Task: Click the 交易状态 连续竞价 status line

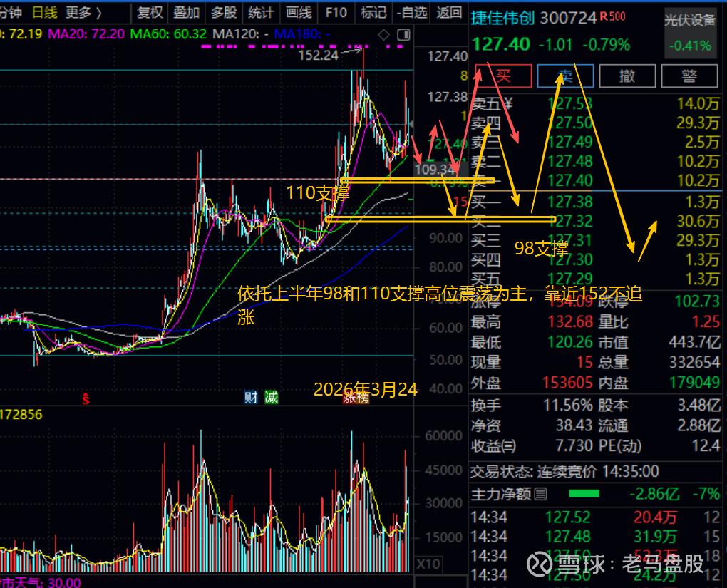Action: [x=564, y=472]
